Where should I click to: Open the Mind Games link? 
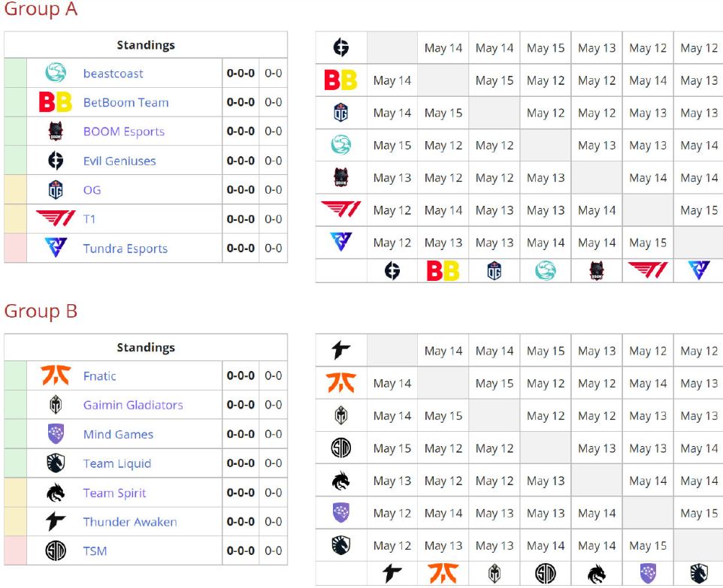(118, 434)
